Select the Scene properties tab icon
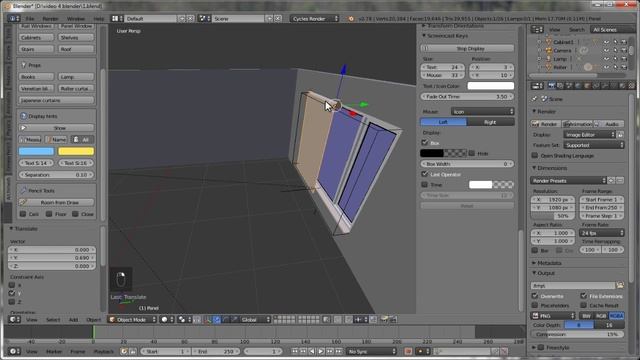Screen dimensions: 640x360 tap(569, 86)
